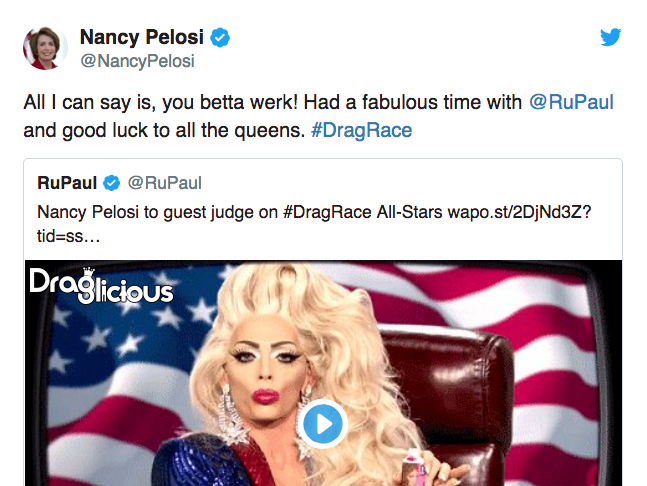Image resolution: width=647 pixels, height=486 pixels.
Task: Follow the @RuPaul mention link
Action: (x=571, y=102)
